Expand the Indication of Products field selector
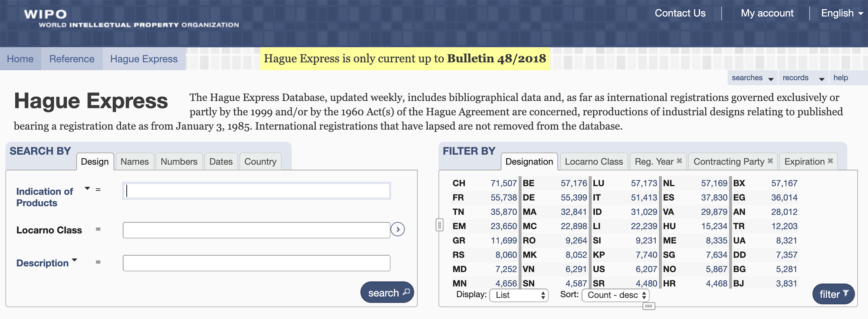 pos(87,188)
